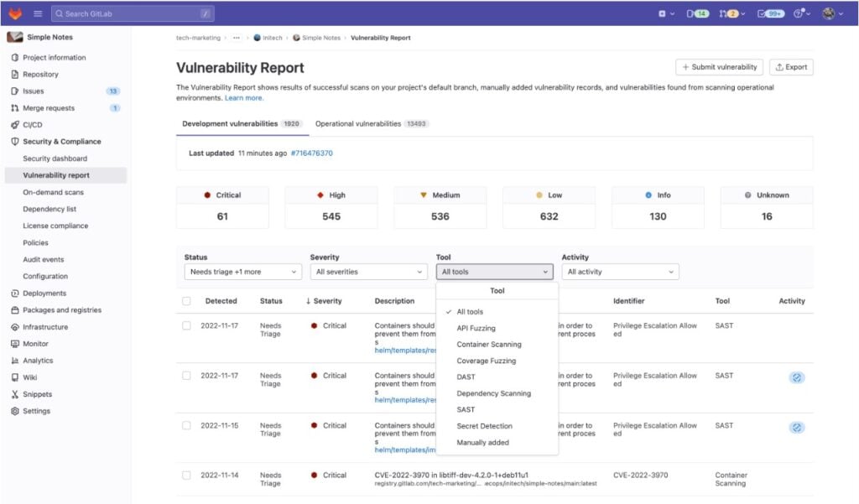This screenshot has height=504, width=859.
Task: Click activity icon on second 2022-11-17 row
Action: pyautogui.click(x=797, y=377)
